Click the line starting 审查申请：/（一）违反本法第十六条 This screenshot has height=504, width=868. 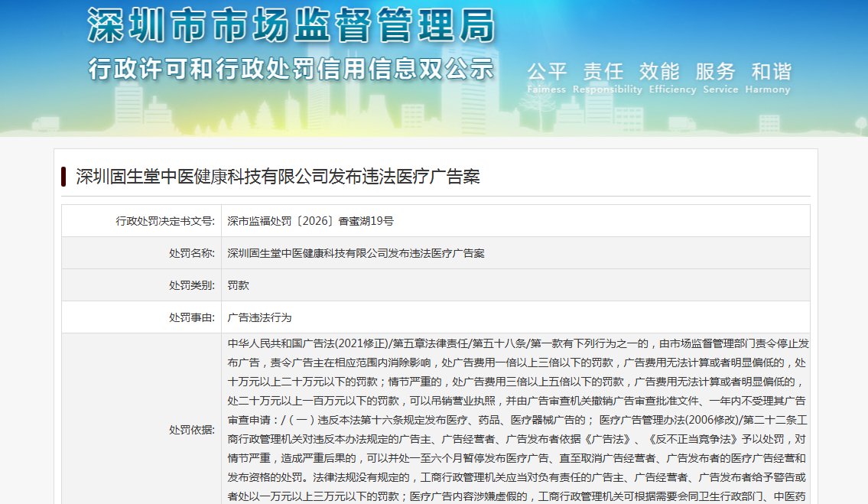(518, 420)
